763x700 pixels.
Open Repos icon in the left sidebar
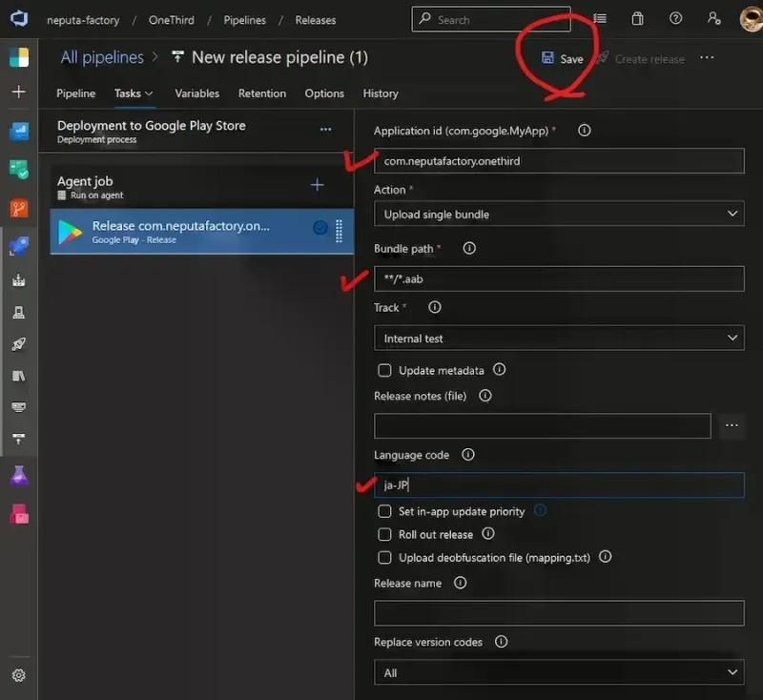tap(19, 207)
